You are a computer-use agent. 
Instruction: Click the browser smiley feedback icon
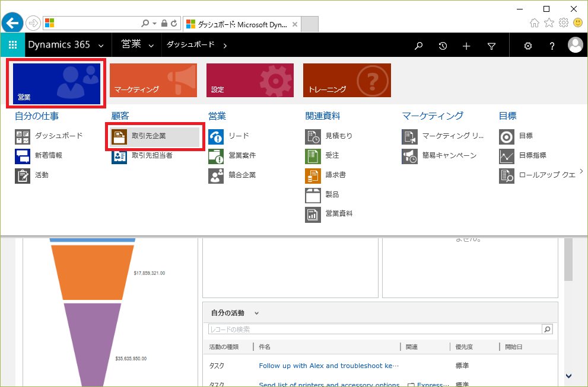click(x=578, y=23)
